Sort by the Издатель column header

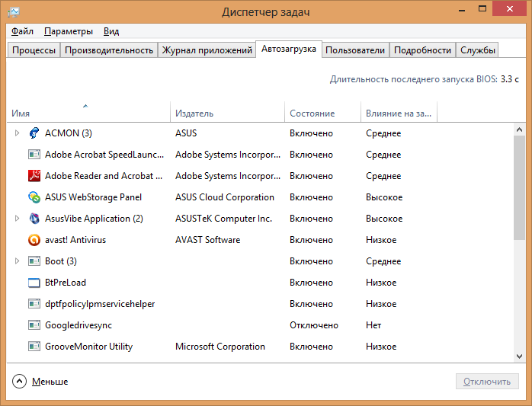(227, 112)
